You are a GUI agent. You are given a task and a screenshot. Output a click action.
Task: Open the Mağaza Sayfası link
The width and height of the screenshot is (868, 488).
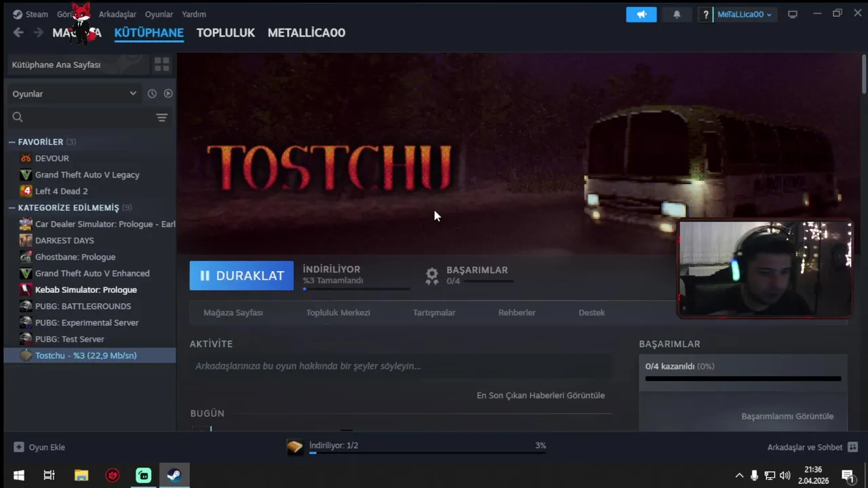click(233, 312)
